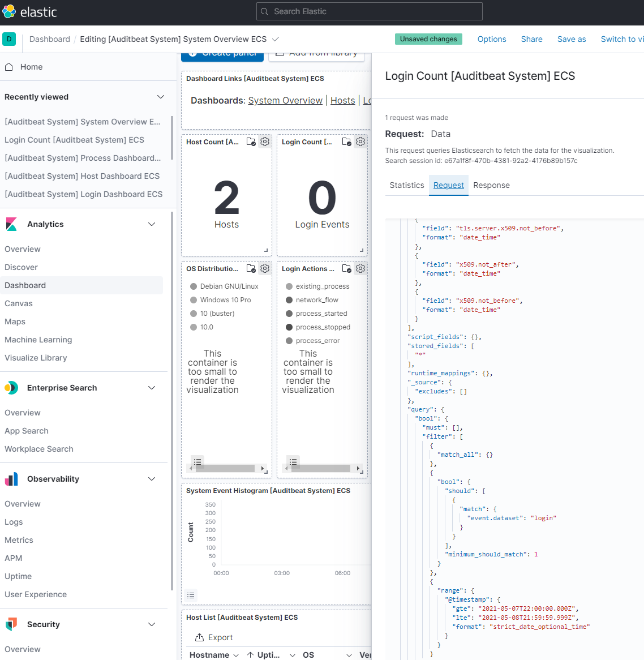The width and height of the screenshot is (644, 660).
Task: Click Export button in Host List
Action: pos(214,638)
